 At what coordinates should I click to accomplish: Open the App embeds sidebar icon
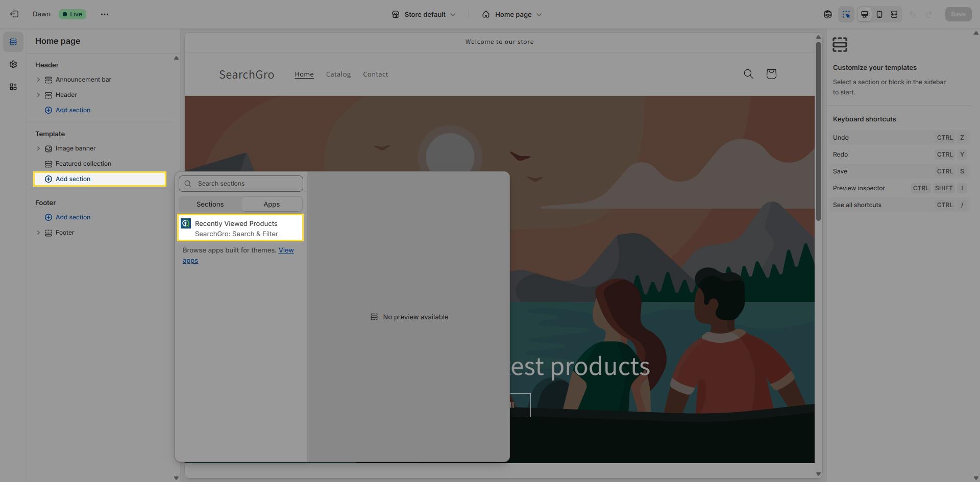[x=13, y=87]
